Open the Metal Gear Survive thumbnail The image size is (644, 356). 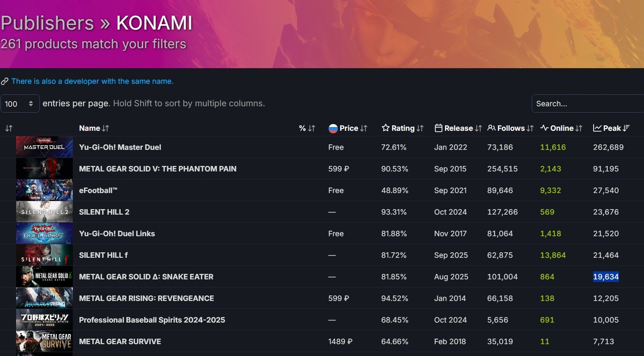point(45,342)
